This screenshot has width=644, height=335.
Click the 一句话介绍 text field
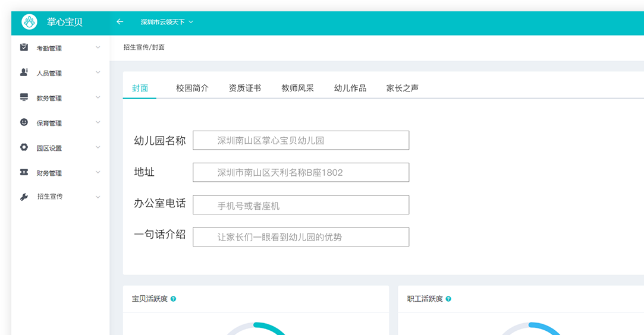(301, 237)
